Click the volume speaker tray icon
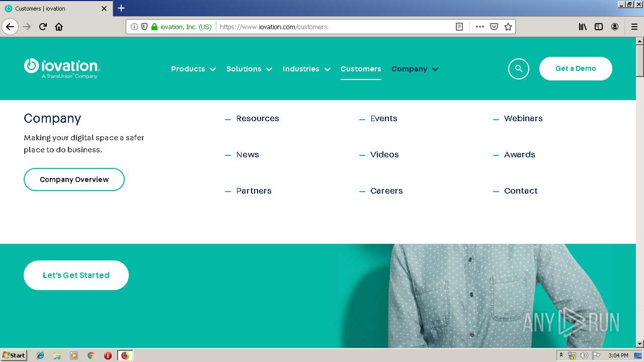Image resolution: width=644 pixels, height=362 pixels. (584, 355)
